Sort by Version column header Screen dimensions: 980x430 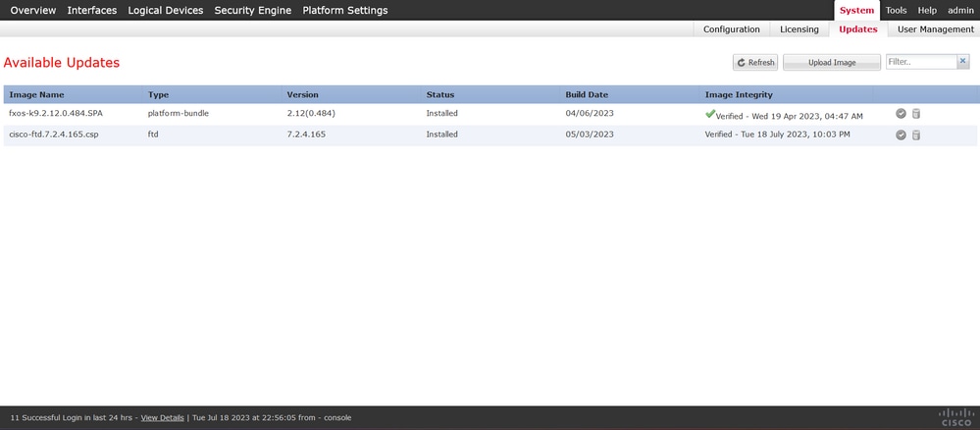302,94
